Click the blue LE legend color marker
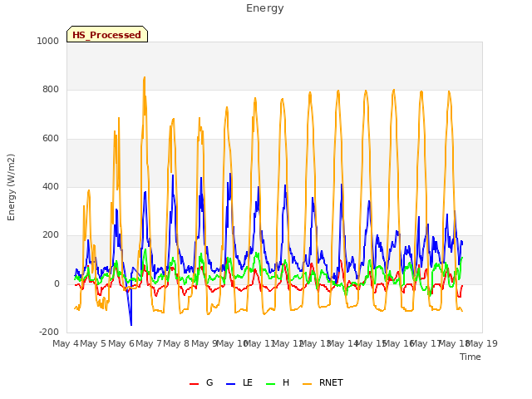This screenshot has width=532, height=399. 230,384
